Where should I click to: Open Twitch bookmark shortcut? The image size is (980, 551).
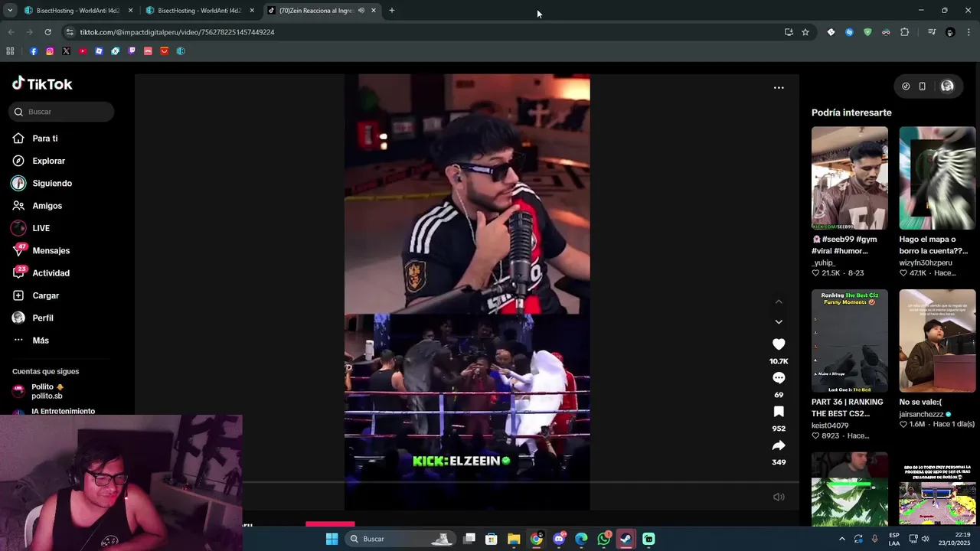coord(132,51)
